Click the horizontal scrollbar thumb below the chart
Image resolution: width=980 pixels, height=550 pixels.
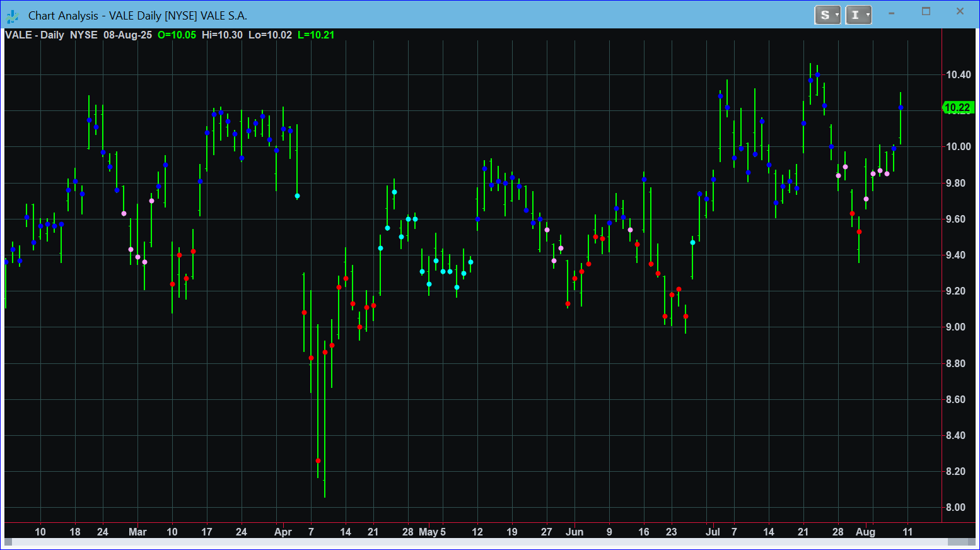[x=961, y=542]
